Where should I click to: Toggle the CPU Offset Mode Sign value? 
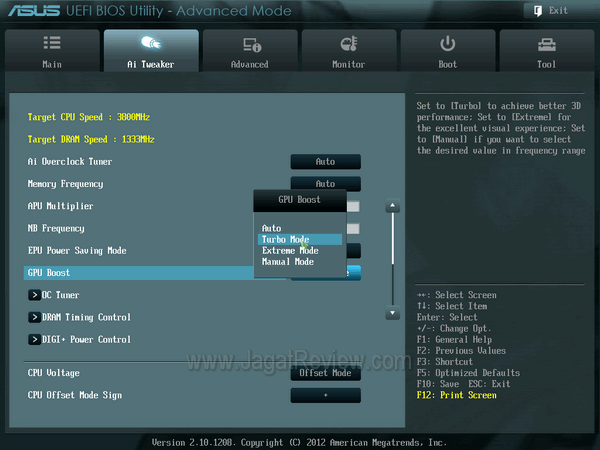tap(325, 395)
